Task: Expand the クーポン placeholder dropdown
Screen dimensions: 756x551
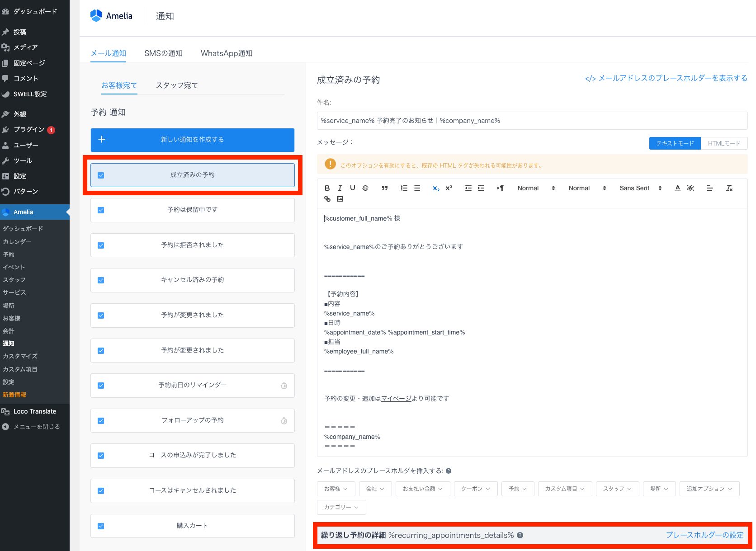Action: coord(475,489)
